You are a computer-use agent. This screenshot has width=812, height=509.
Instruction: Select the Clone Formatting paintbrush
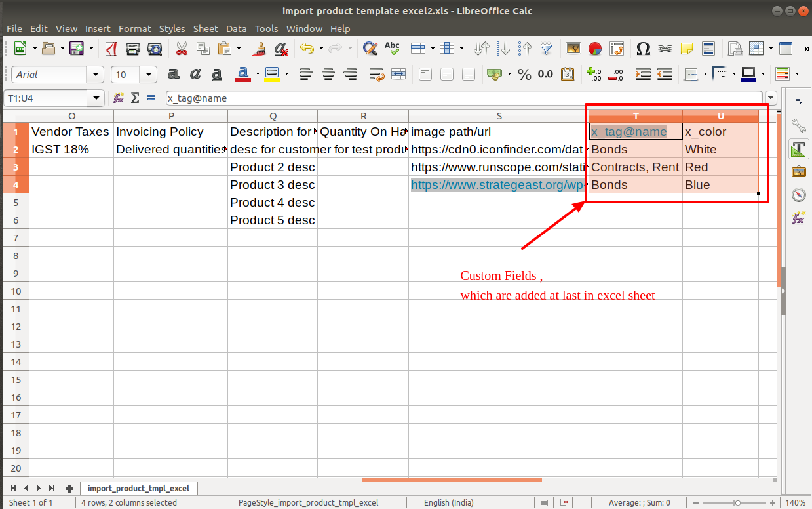(x=260, y=49)
